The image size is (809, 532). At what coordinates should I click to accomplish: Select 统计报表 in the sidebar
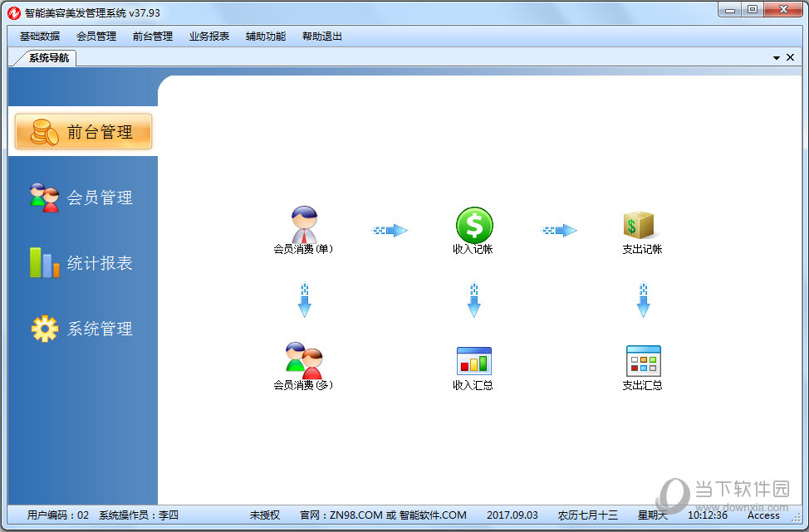(x=82, y=263)
